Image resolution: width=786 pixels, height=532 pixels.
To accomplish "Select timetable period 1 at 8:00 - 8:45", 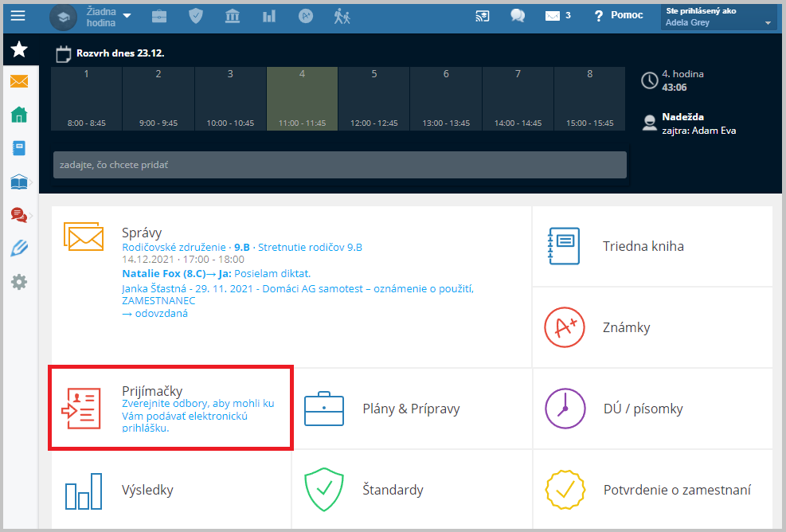I will tap(86, 99).
